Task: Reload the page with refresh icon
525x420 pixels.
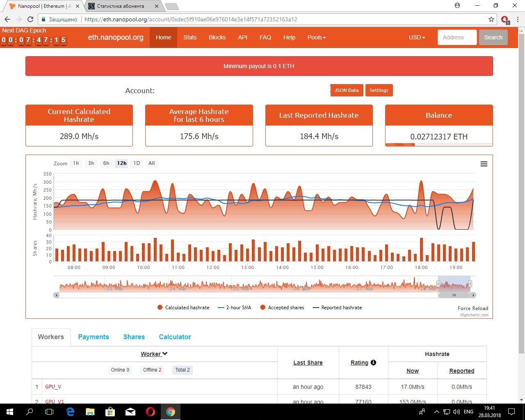Action: [30, 19]
